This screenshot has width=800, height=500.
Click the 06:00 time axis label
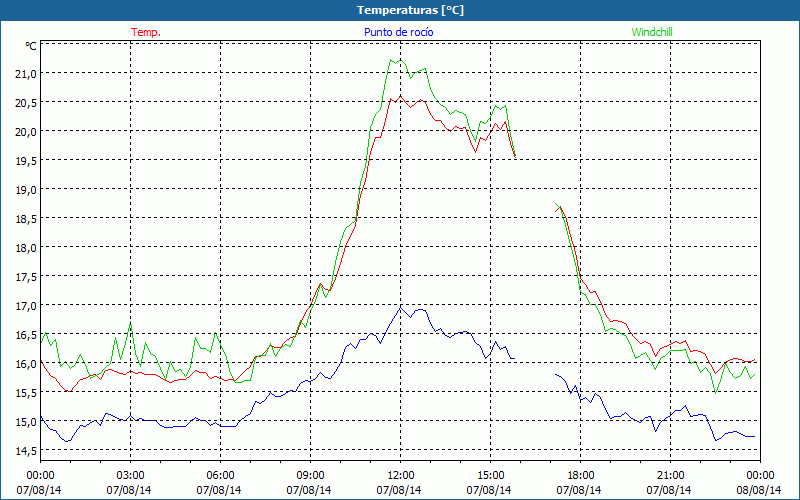(220, 475)
